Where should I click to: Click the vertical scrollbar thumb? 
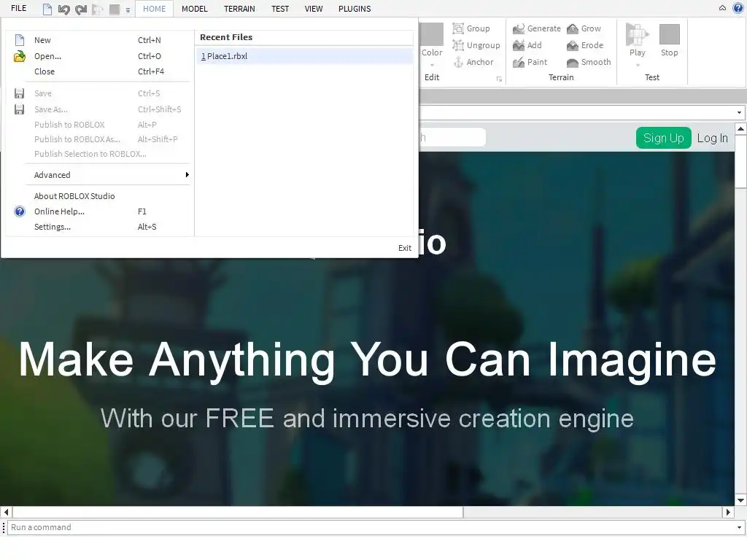[x=740, y=162]
